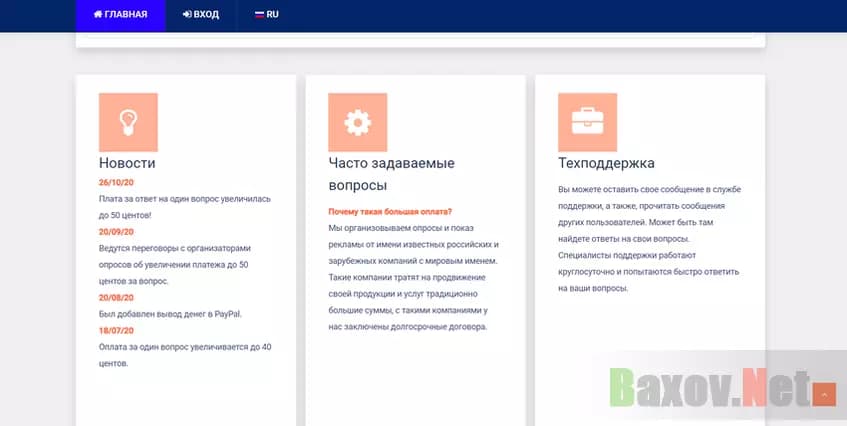Click news text about payment rising to 40 cents
Viewport: 847px width, 426px height.
pyautogui.click(x=185, y=355)
